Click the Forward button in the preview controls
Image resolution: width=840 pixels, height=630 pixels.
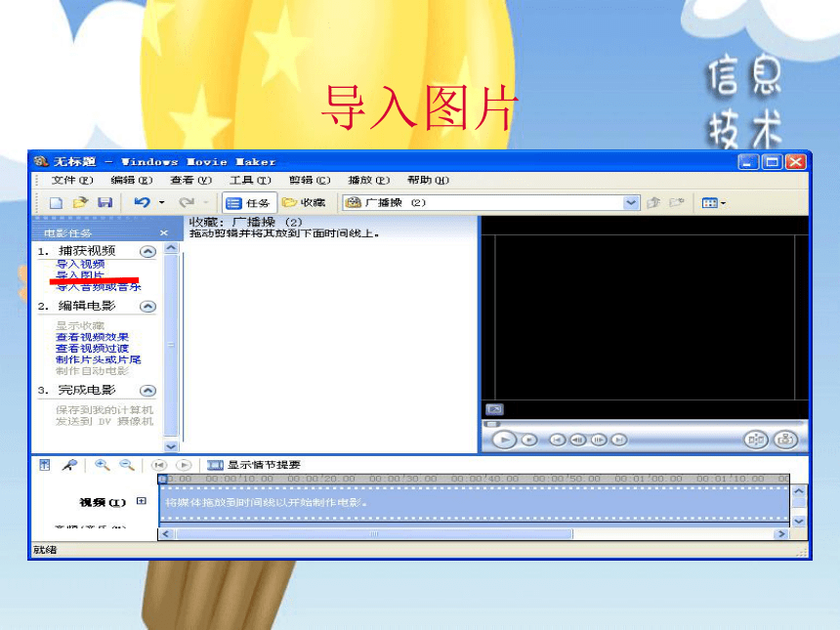click(x=618, y=441)
